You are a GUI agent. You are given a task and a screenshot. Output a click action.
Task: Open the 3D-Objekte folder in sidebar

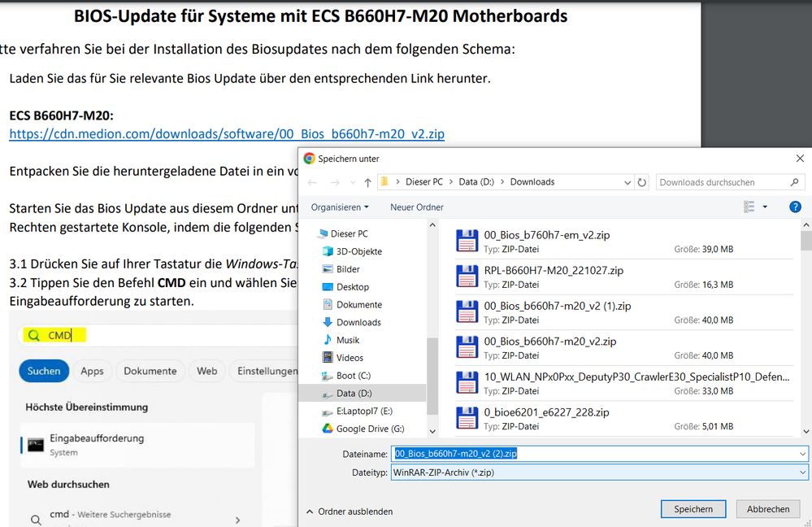pyautogui.click(x=358, y=251)
